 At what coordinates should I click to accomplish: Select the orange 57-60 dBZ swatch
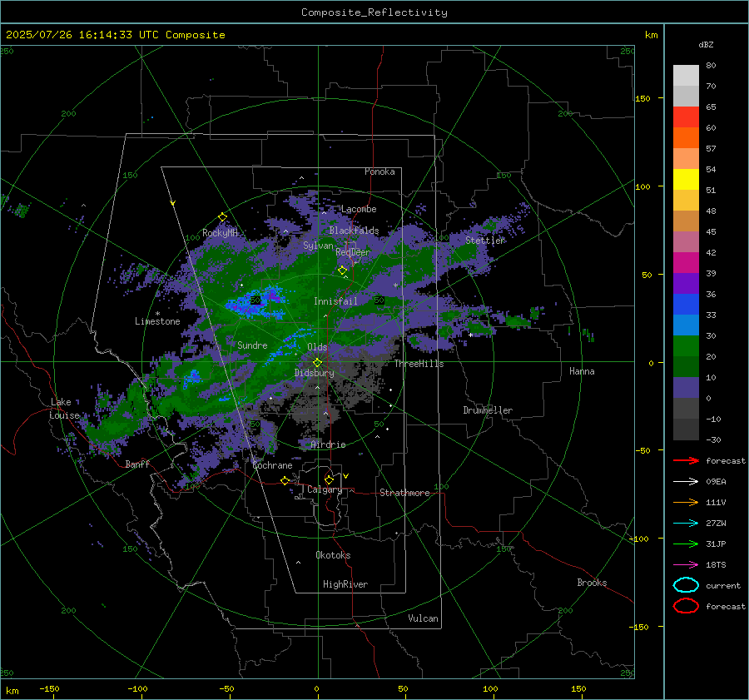click(x=686, y=138)
